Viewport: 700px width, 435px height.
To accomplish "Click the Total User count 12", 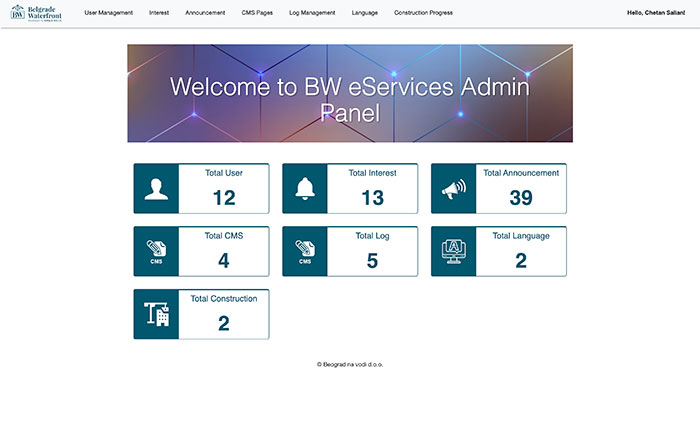I will pyautogui.click(x=224, y=198).
